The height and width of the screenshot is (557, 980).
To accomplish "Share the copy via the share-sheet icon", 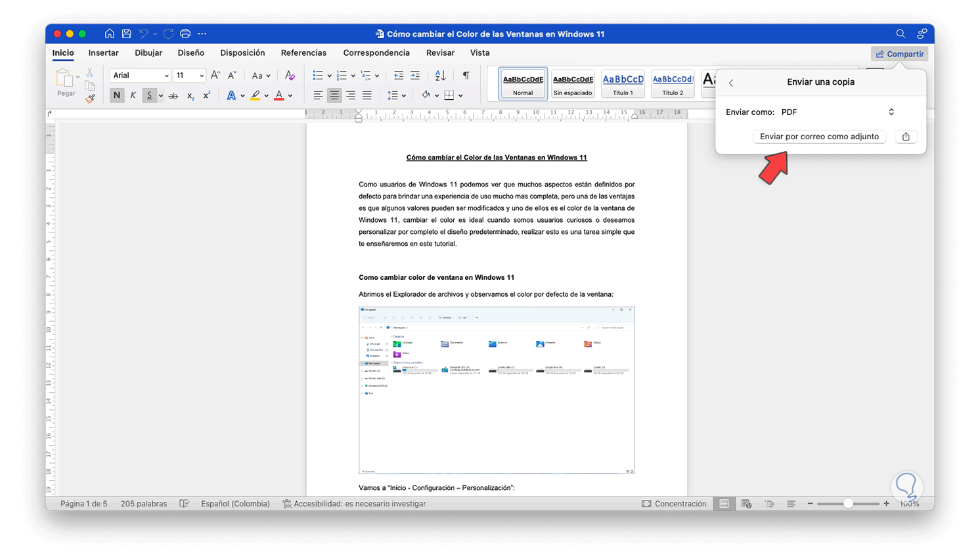I will point(906,137).
